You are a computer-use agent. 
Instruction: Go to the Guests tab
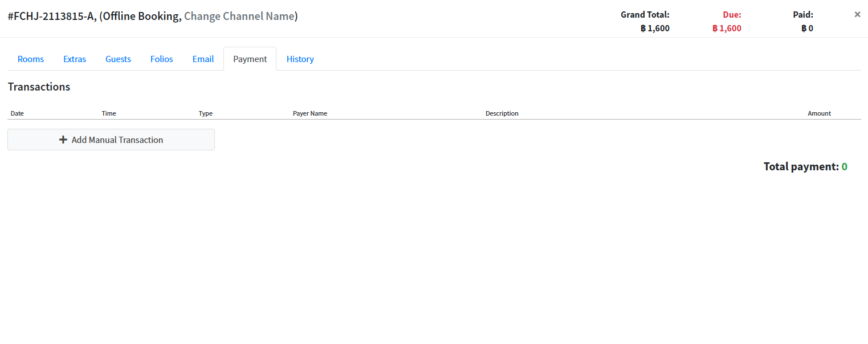tap(118, 59)
